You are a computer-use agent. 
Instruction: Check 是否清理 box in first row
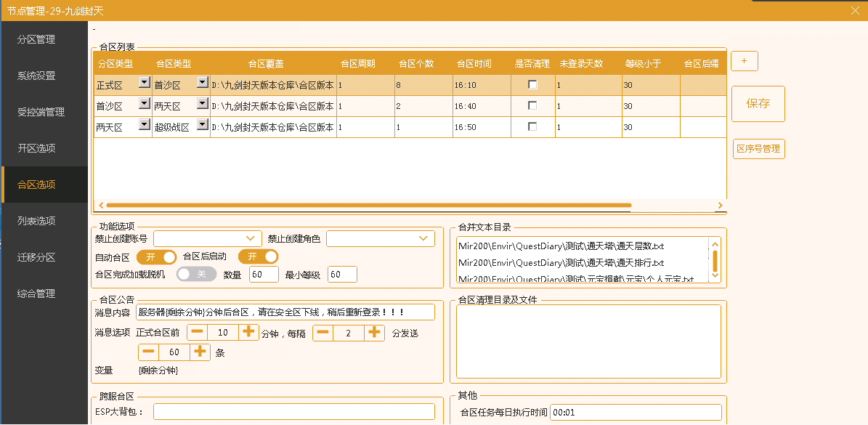(x=532, y=85)
